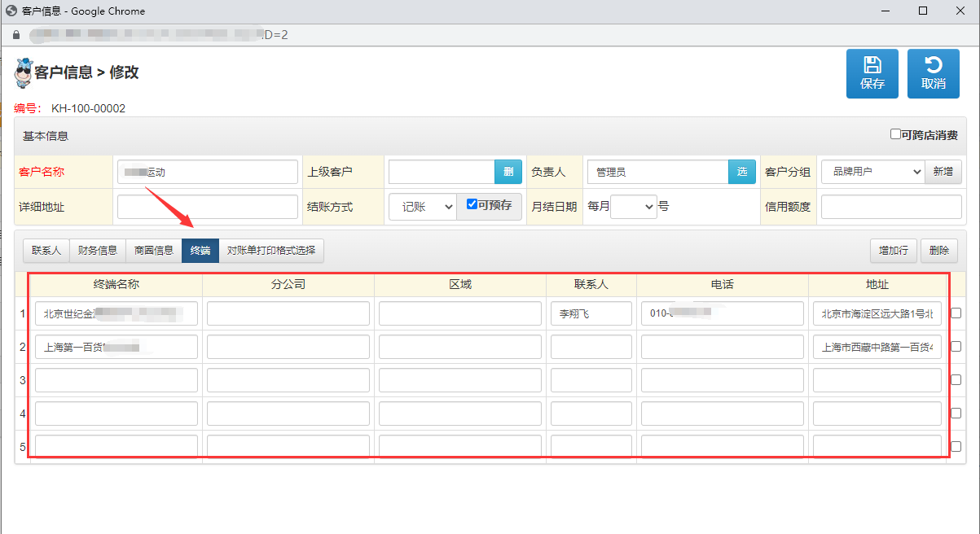
Task: Click row 1 分公司 input field
Action: (x=288, y=313)
